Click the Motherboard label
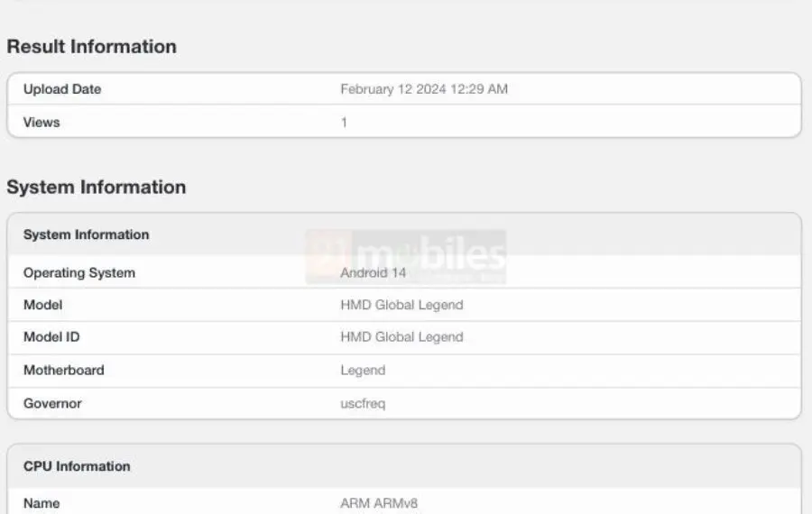The height and width of the screenshot is (514, 812). pos(64,370)
